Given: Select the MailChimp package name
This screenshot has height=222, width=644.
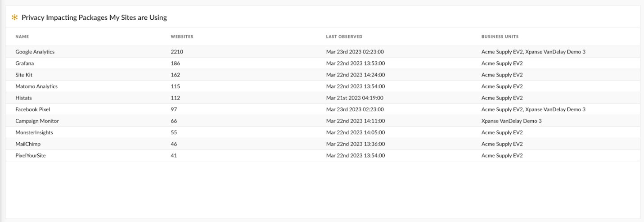Looking at the screenshot, I should pos(28,144).
